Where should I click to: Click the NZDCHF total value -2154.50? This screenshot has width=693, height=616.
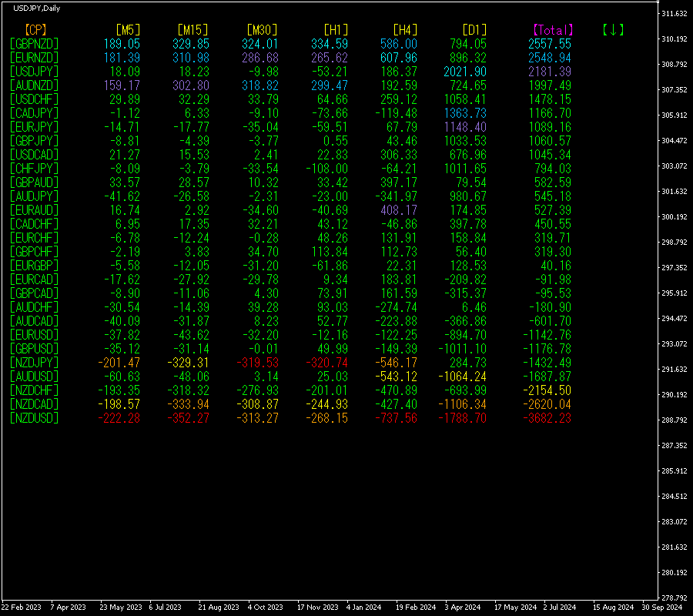tap(547, 390)
